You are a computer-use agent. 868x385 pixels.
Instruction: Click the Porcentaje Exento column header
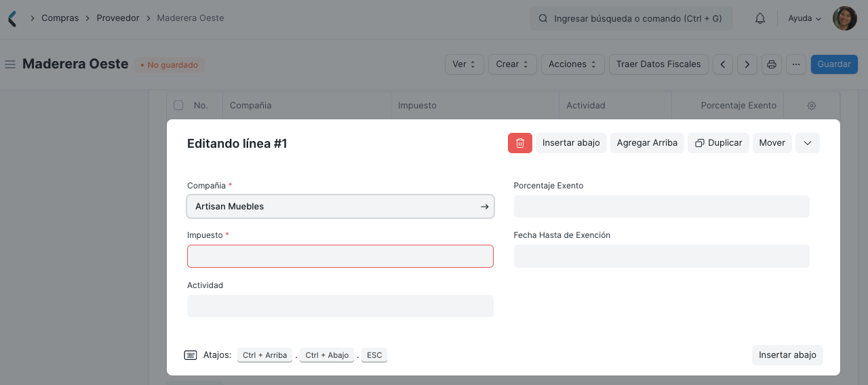(x=738, y=106)
